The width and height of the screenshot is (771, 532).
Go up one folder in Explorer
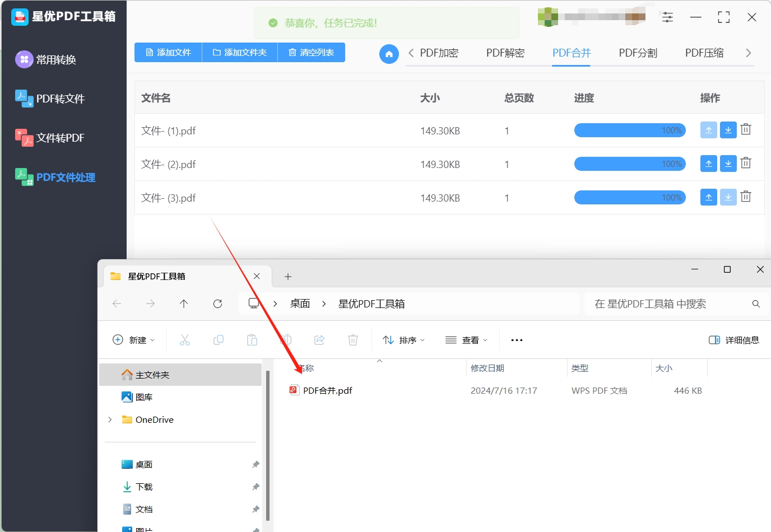click(184, 304)
